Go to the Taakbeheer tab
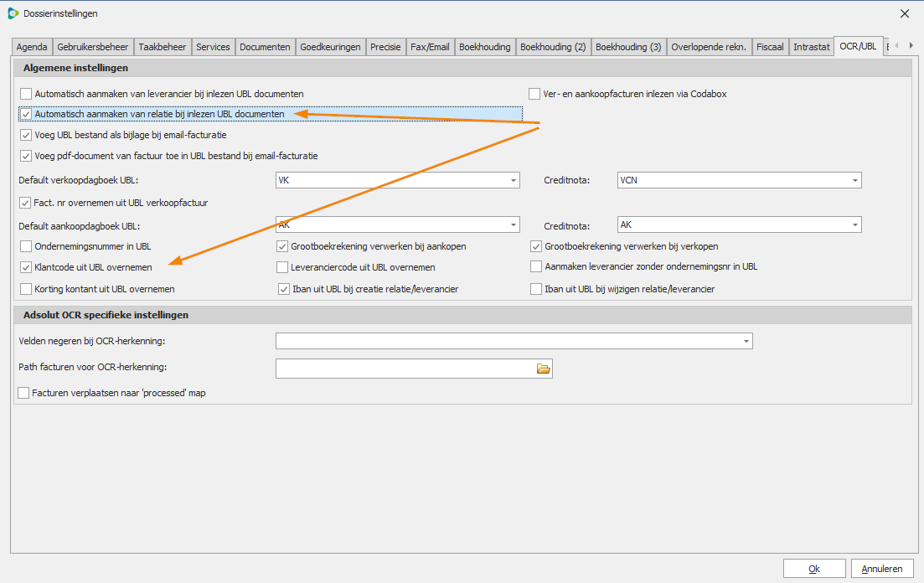 click(x=162, y=47)
